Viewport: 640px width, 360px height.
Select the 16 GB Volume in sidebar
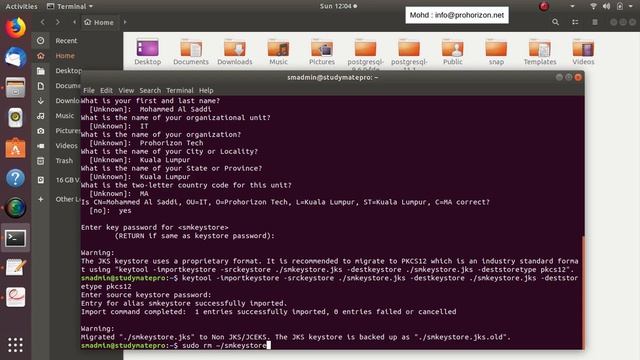pos(67,180)
